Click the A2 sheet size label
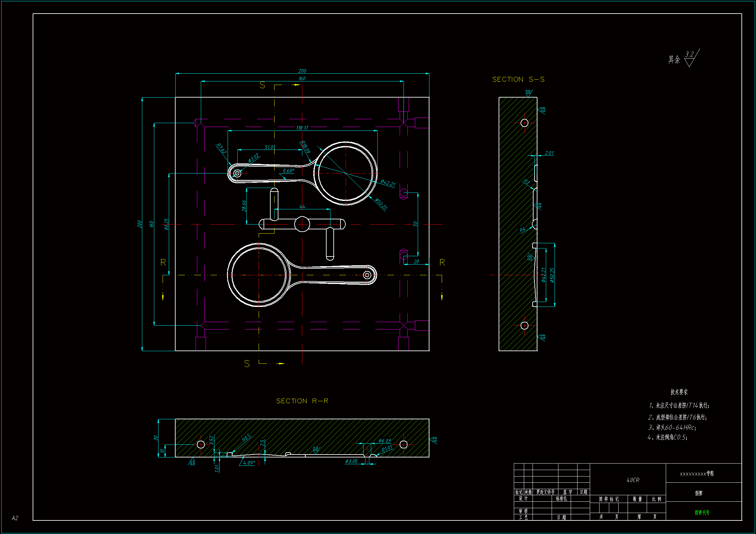This screenshot has width=756, height=534. 15,518
